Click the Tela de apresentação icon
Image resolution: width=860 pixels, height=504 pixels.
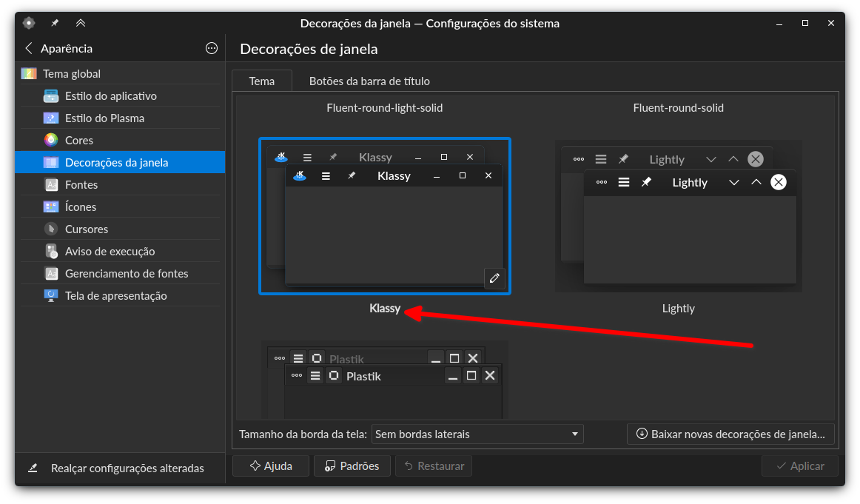pos(51,295)
